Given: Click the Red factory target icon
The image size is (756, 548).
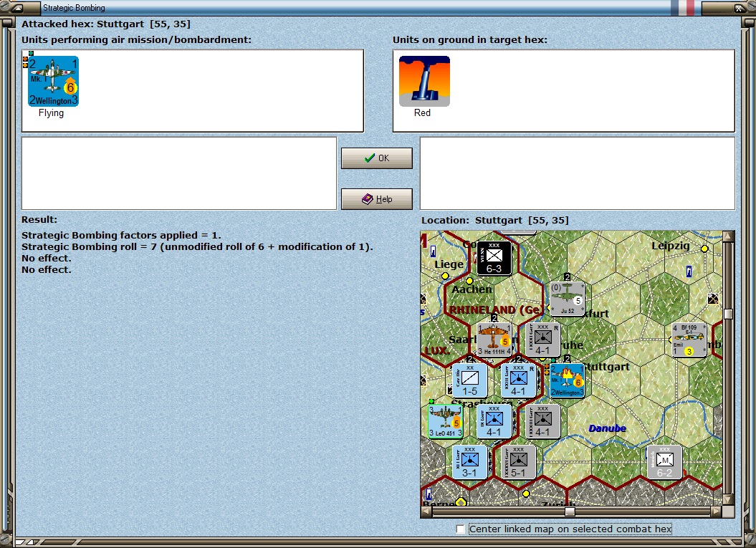Looking at the screenshot, I should (424, 81).
